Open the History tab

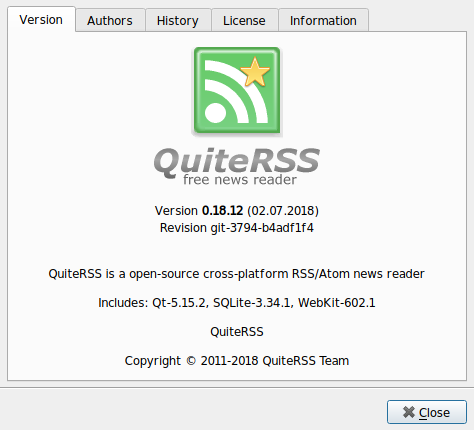(x=178, y=20)
